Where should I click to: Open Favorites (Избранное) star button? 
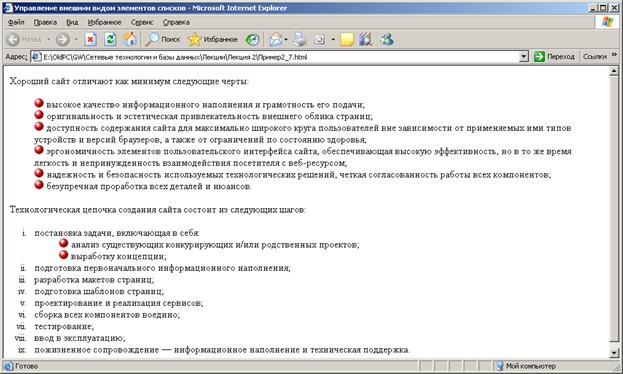coord(212,39)
